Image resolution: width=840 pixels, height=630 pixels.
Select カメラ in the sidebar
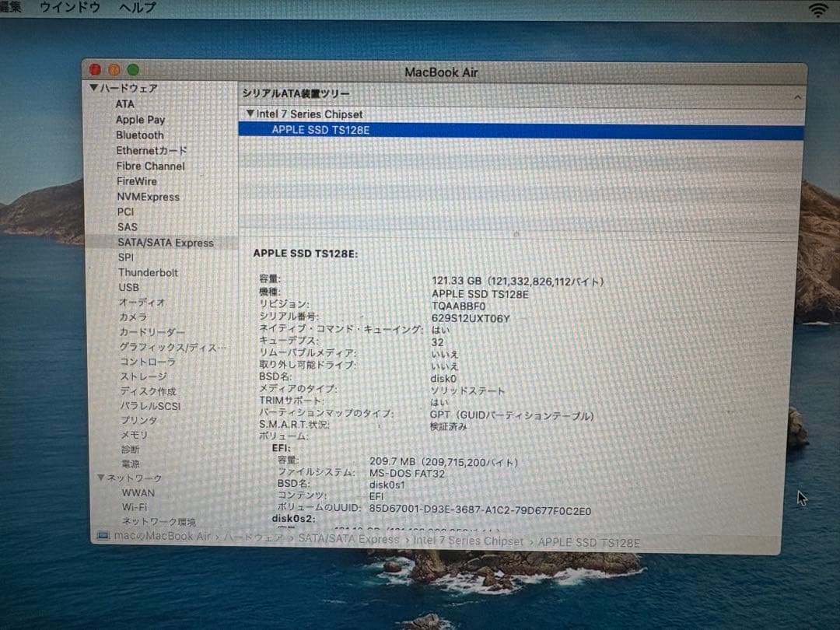[133, 317]
